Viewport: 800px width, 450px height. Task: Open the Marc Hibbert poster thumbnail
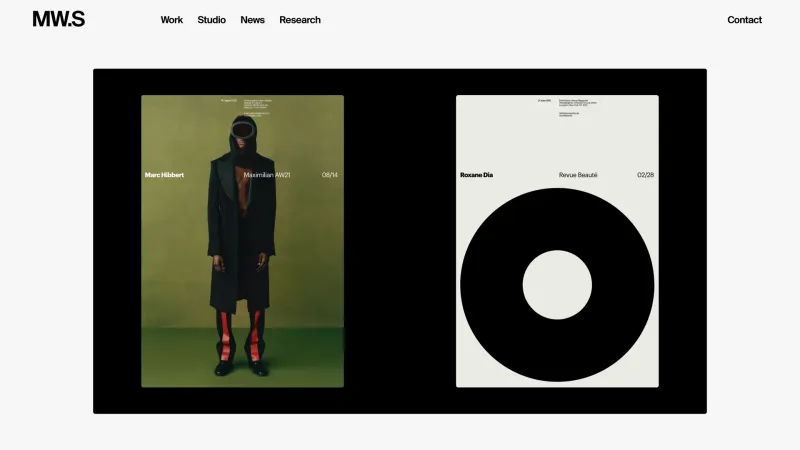[242, 241]
